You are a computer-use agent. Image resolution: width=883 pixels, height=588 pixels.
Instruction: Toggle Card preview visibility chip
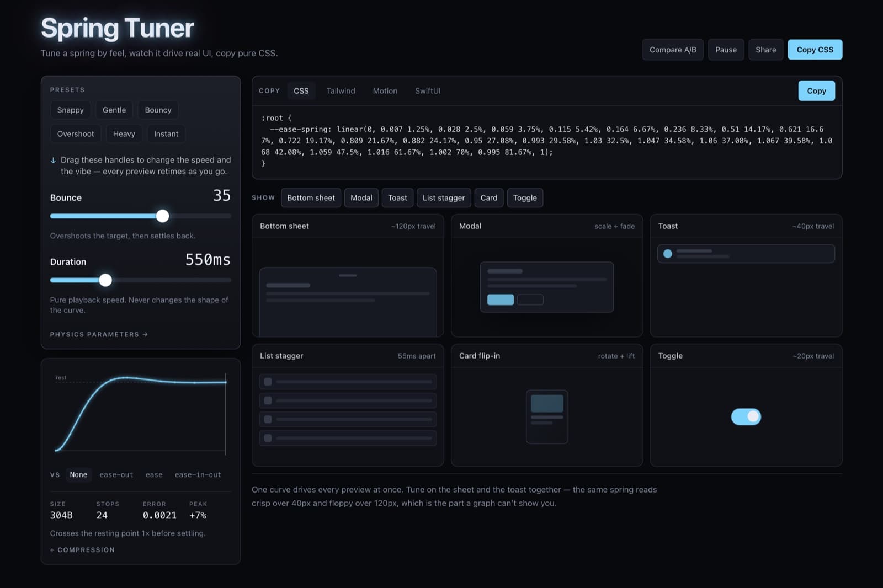(489, 198)
